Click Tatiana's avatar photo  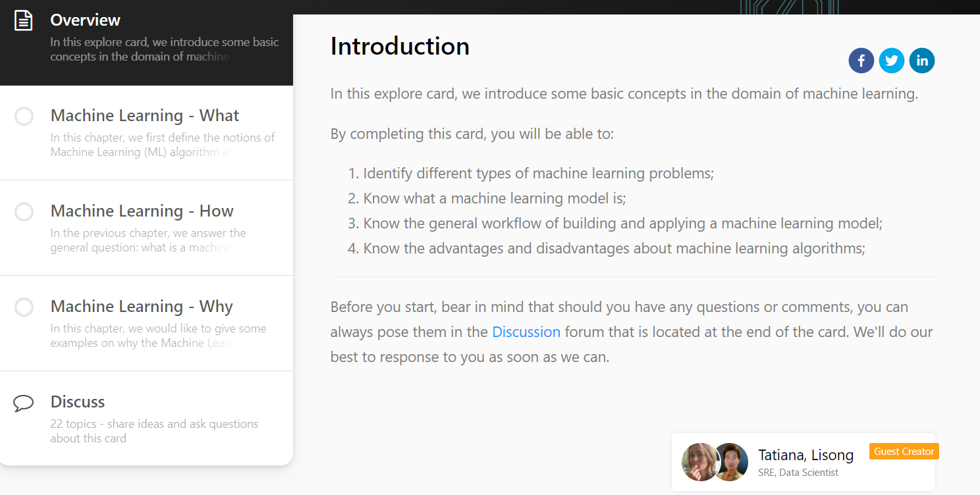[698, 462]
